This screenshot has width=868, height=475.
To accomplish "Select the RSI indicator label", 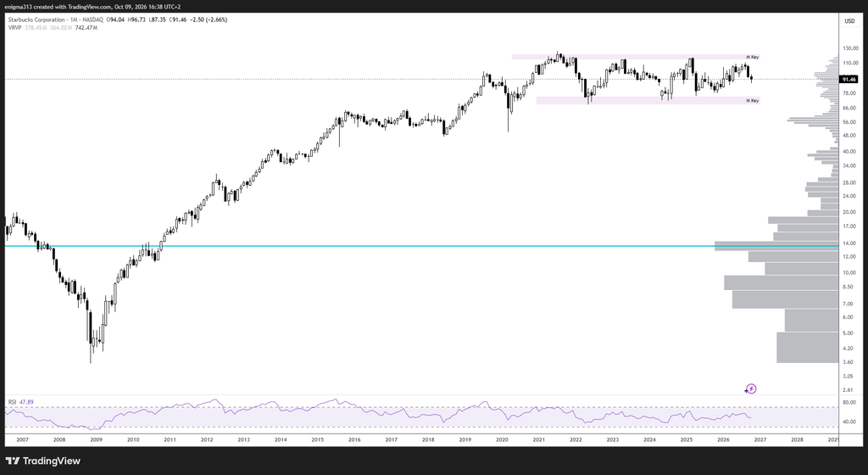I will pos(12,402).
